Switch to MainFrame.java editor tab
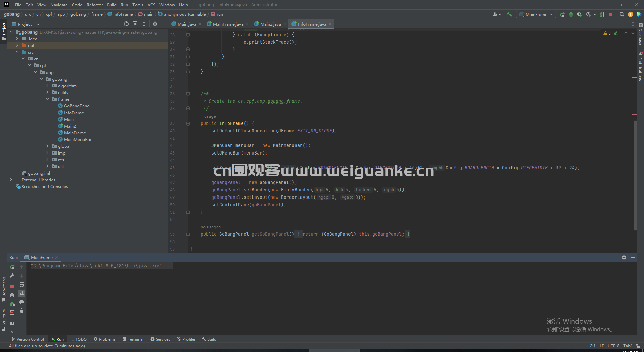 click(x=228, y=24)
